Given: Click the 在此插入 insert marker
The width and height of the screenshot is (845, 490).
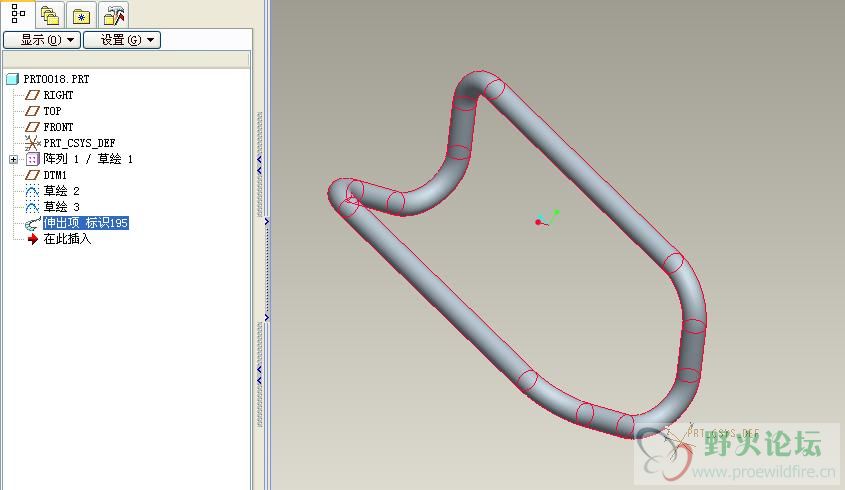Looking at the screenshot, I should [x=67, y=239].
